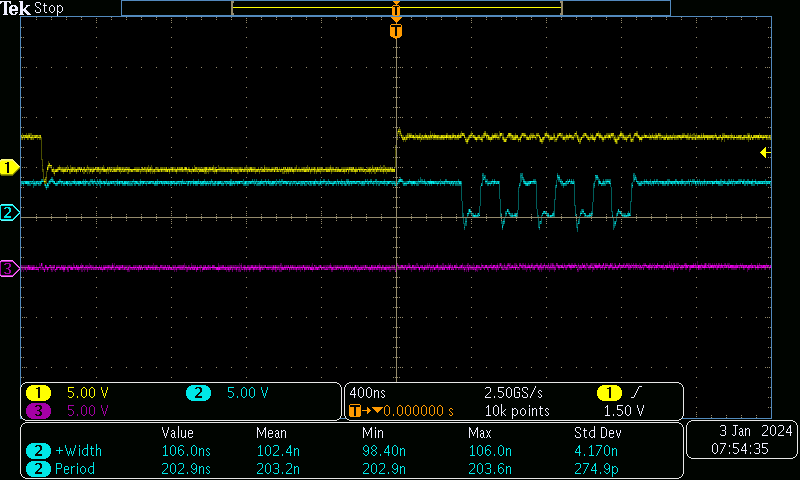Click the Min column header
Image resolution: width=800 pixels, height=480 pixels.
coord(373,433)
